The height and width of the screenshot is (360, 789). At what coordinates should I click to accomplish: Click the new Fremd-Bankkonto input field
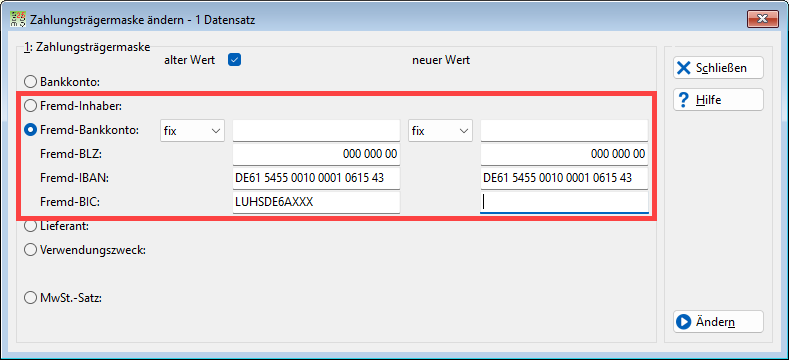point(565,131)
